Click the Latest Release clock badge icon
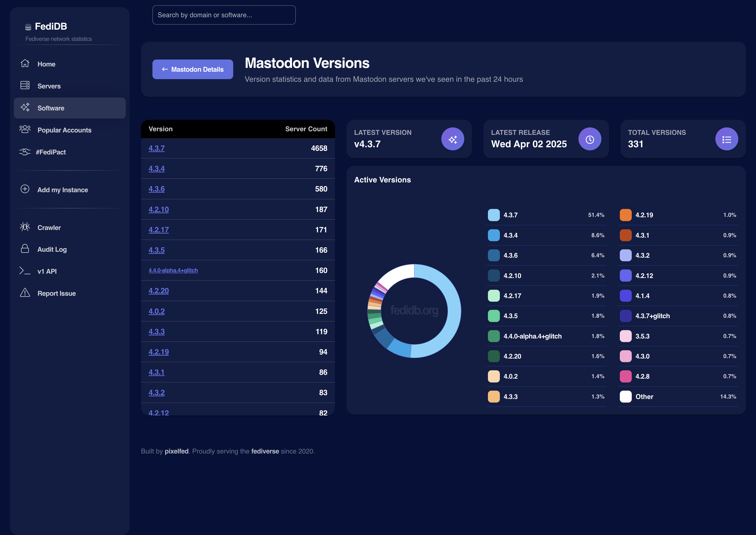 [x=590, y=139]
